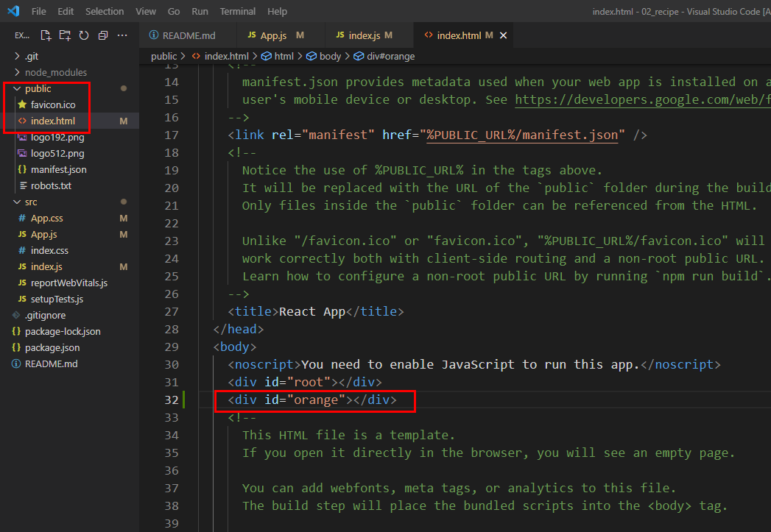Click the VS Code logo icon
This screenshot has height=532, width=771.
[13, 11]
